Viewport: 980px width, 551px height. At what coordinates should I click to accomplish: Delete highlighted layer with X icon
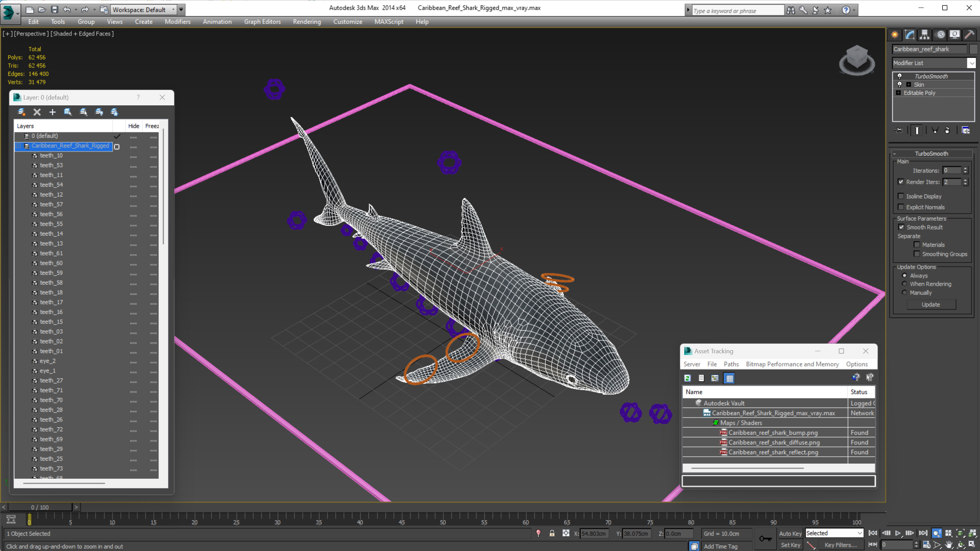tap(37, 112)
